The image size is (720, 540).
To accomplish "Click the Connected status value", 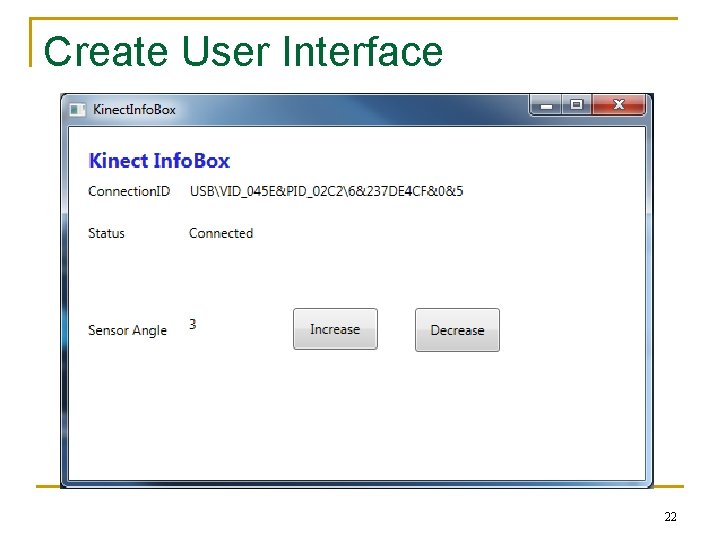I will [x=221, y=233].
